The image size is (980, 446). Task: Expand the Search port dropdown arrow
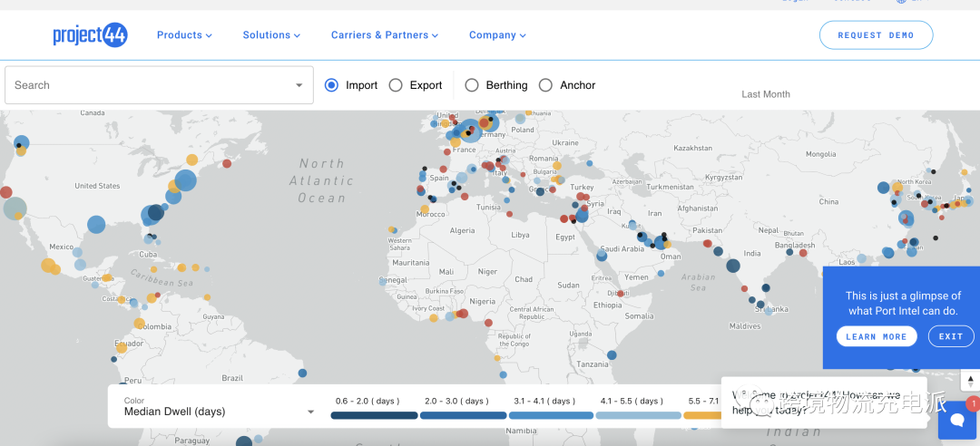pyautogui.click(x=299, y=85)
